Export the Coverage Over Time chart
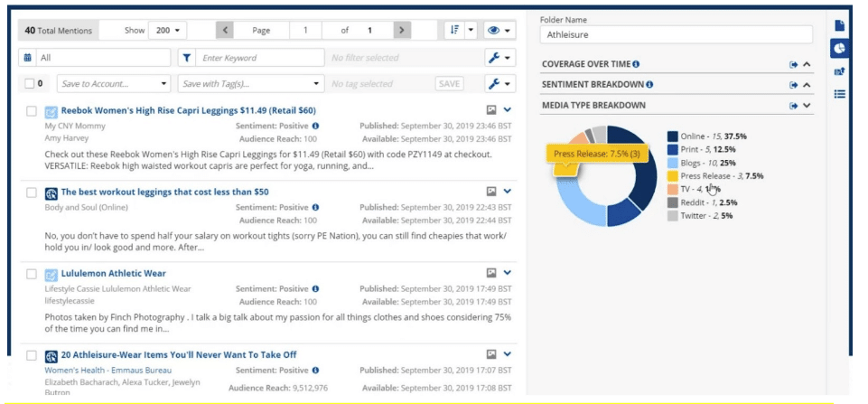The height and width of the screenshot is (404, 868). [x=794, y=65]
